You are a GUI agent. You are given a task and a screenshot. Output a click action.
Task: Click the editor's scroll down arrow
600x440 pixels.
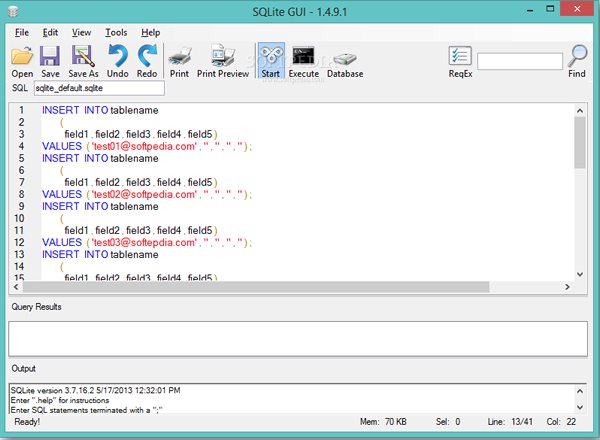pyautogui.click(x=580, y=274)
